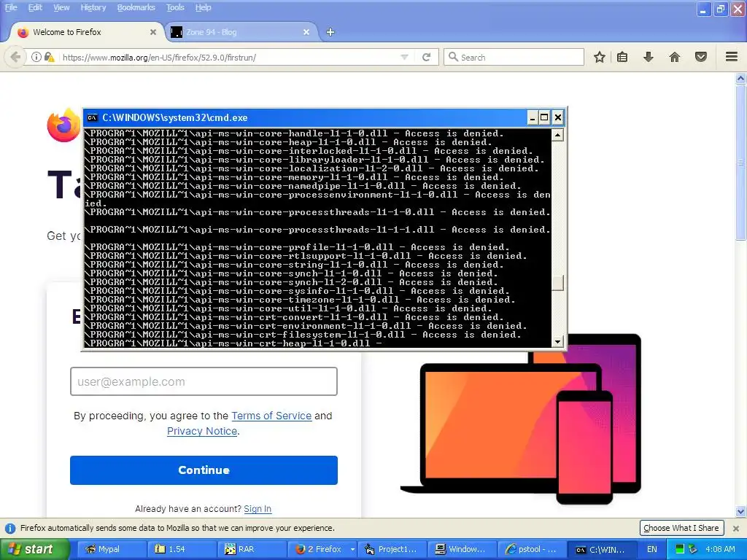This screenshot has height=560, width=747.
Task: Open the site information icon in address bar
Action: coord(36,57)
